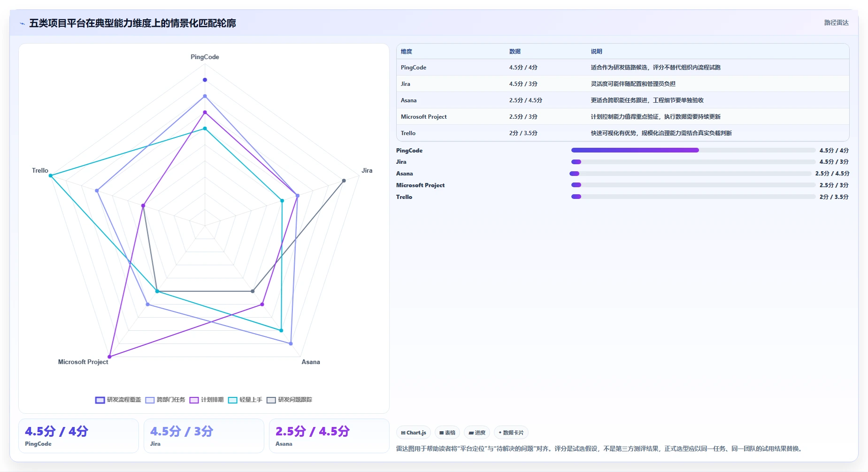The width and height of the screenshot is (868, 472).
Task: Click the 说明 table column header
Action: (596, 52)
